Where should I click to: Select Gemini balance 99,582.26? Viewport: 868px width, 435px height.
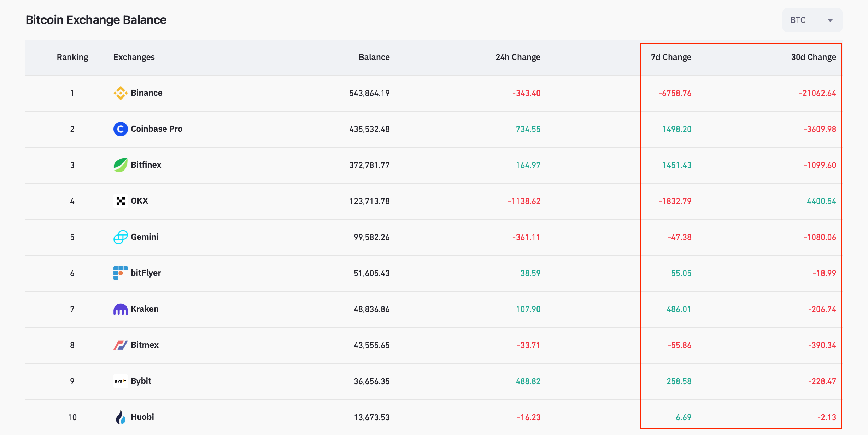[x=372, y=237]
